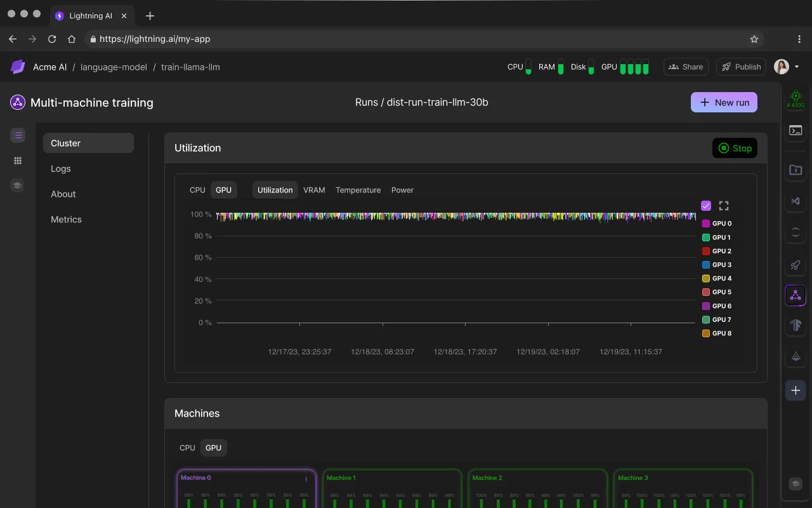Viewport: 812px width, 508px height.
Task: Toggle GPU 0 series in legend
Action: click(717, 224)
